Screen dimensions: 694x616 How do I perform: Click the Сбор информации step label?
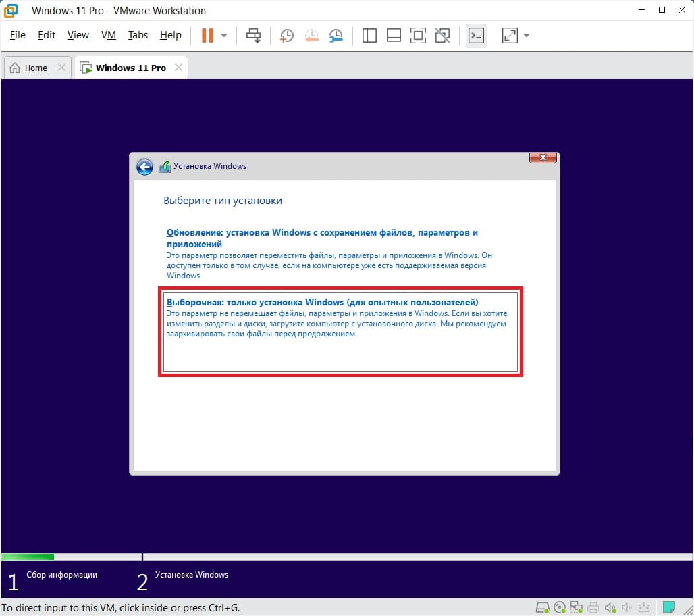(x=61, y=575)
